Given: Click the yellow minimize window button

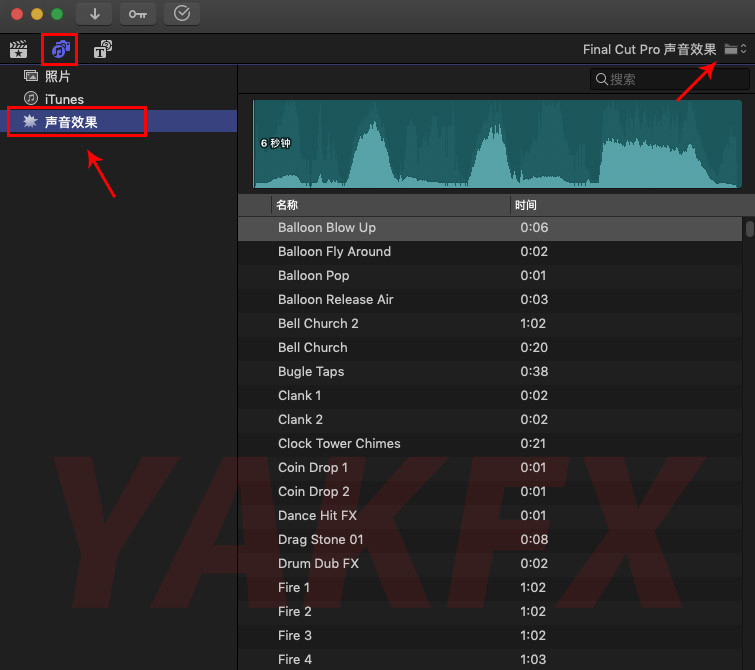Looking at the screenshot, I should [x=37, y=14].
